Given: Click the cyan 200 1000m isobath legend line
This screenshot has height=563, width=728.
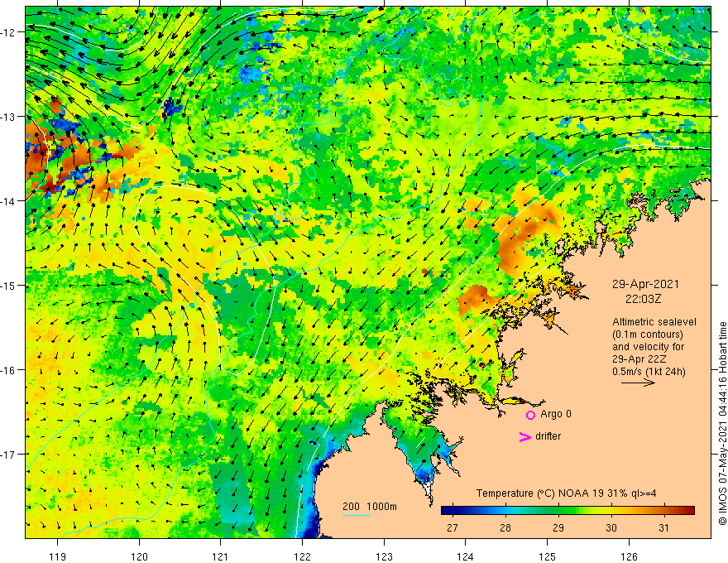Looking at the screenshot, I should (x=356, y=515).
